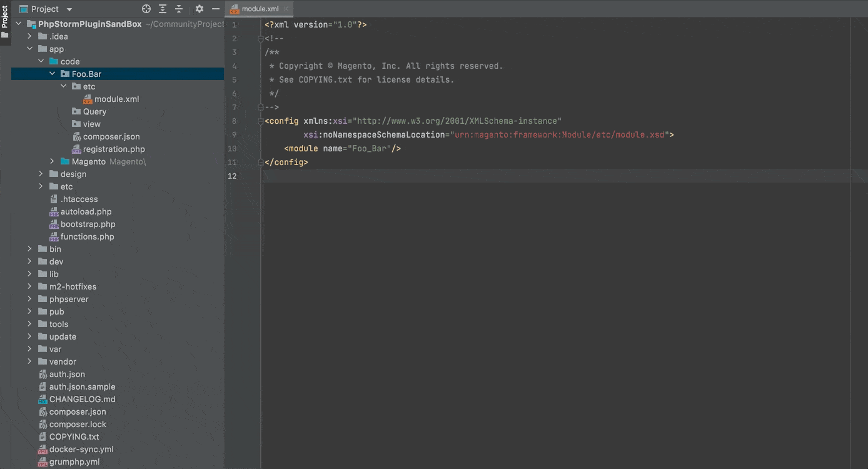Viewport: 868px width, 469px height.
Task: Click the Select Opened File locate icon
Action: 146,9
